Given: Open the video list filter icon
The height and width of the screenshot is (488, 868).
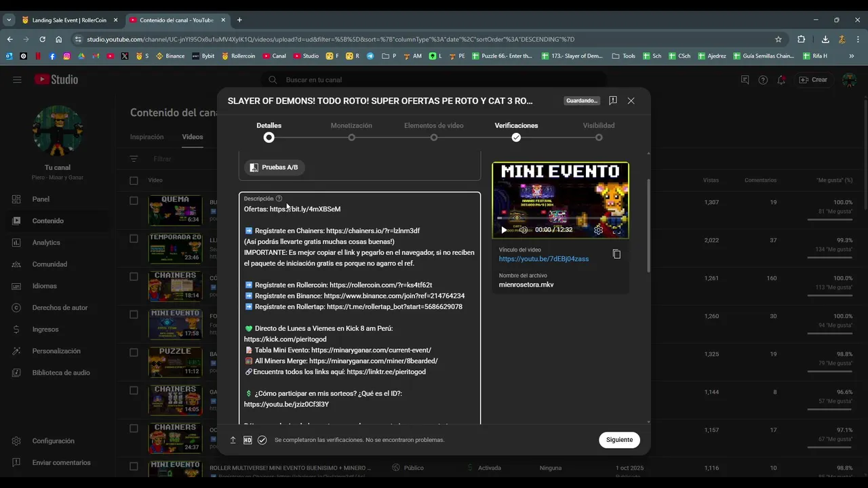Looking at the screenshot, I should click(x=134, y=159).
